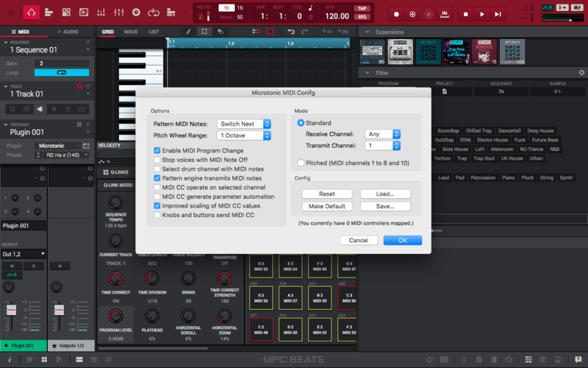Click the undo arrow icon
588x368 pixels.
(x=291, y=32)
